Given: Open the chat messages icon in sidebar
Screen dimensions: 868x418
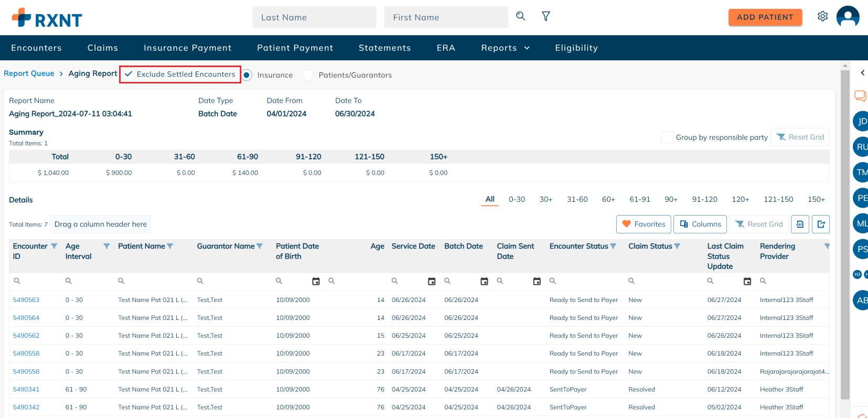Looking at the screenshot, I should 860,95.
